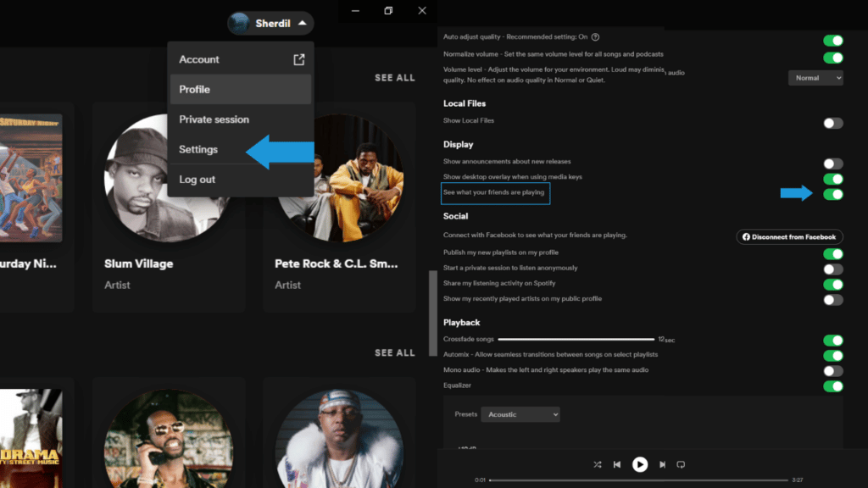The height and width of the screenshot is (488, 868).
Task: Choose Log out from the menu
Action: click(241, 180)
